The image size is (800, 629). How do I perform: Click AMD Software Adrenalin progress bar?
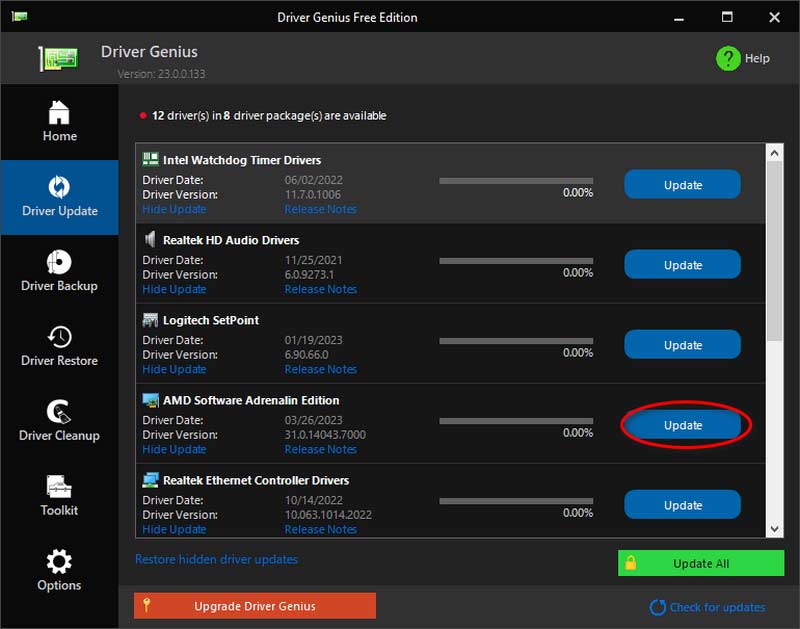tap(516, 421)
